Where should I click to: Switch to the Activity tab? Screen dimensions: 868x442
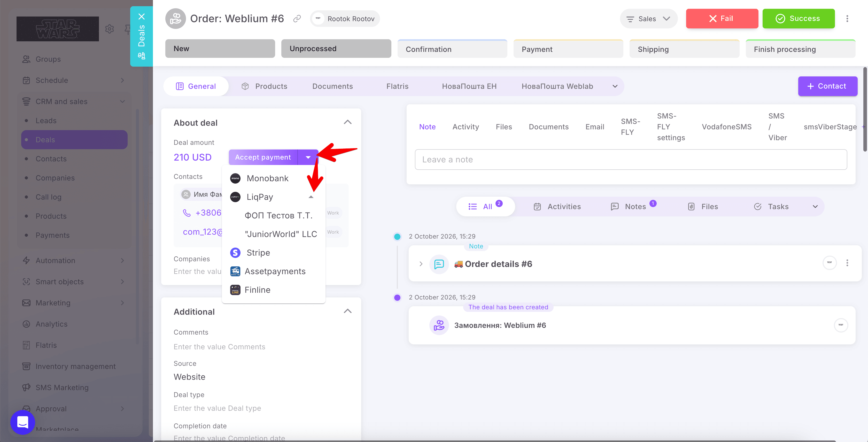(465, 127)
